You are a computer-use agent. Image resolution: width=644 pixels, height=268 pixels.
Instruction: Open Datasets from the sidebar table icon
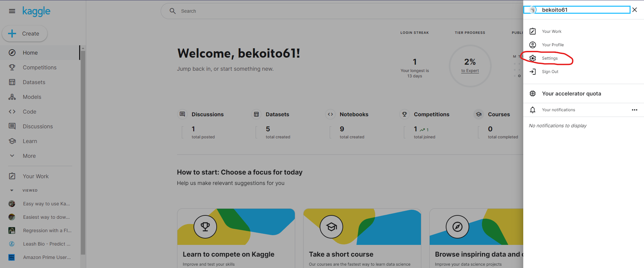(x=12, y=82)
